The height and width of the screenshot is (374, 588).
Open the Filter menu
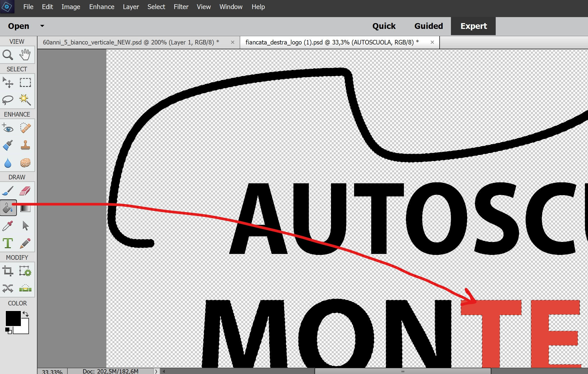point(181,7)
